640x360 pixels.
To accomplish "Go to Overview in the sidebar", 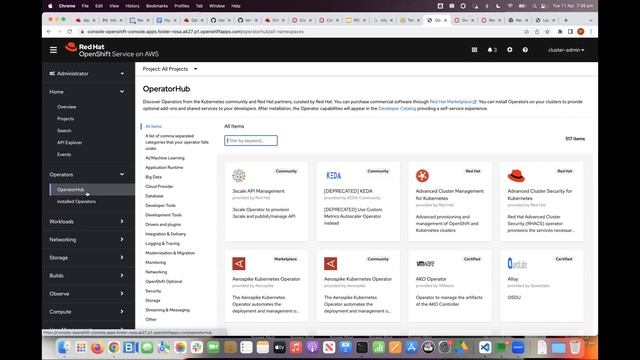I will [x=67, y=107].
